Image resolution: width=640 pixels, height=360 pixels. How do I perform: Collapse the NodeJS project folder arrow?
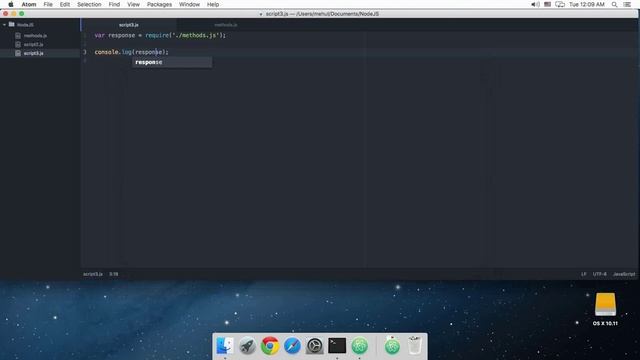(4, 24)
